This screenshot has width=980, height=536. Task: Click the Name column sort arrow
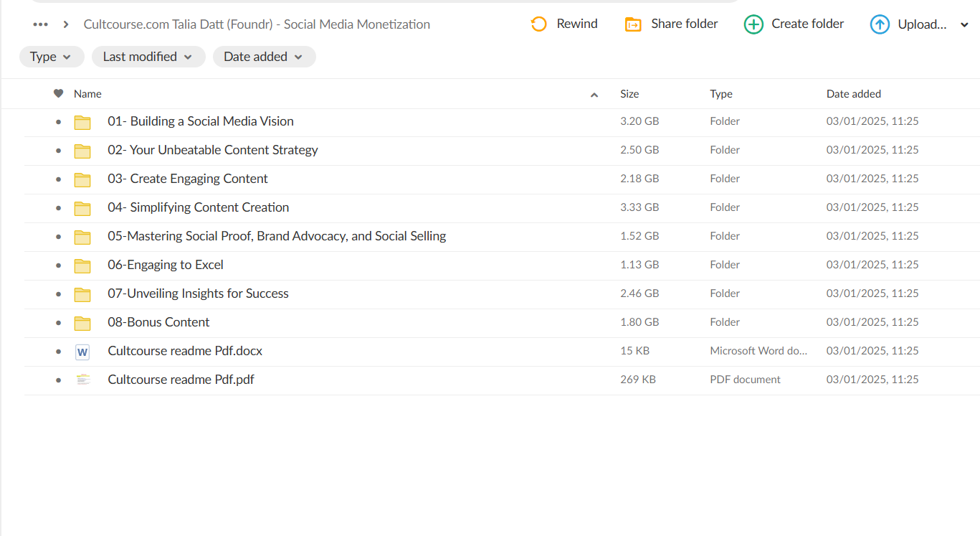click(594, 95)
